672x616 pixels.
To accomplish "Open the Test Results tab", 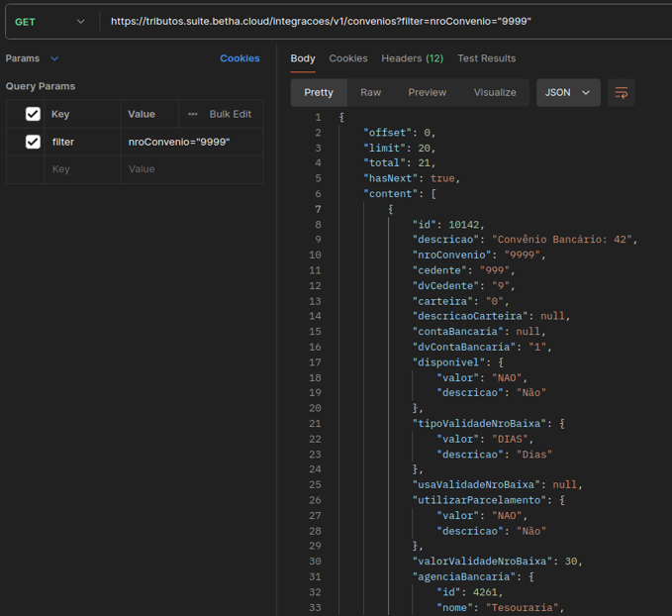I will click(486, 58).
